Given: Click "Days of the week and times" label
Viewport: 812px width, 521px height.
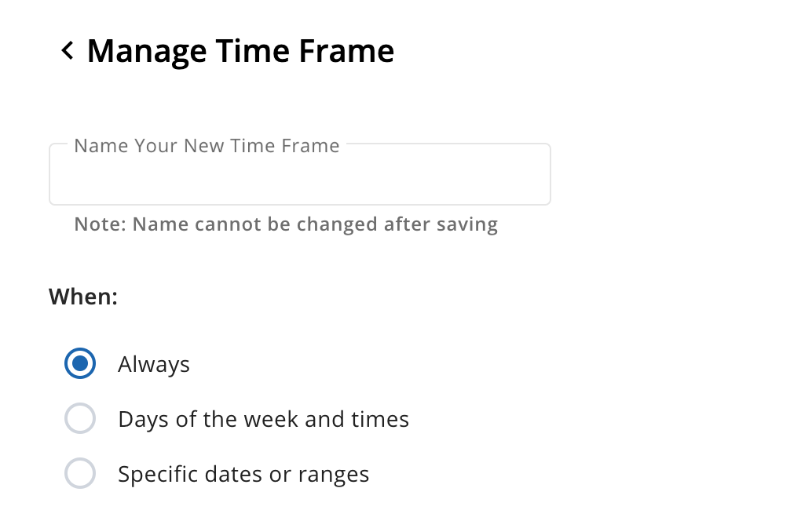Looking at the screenshot, I should tap(264, 420).
